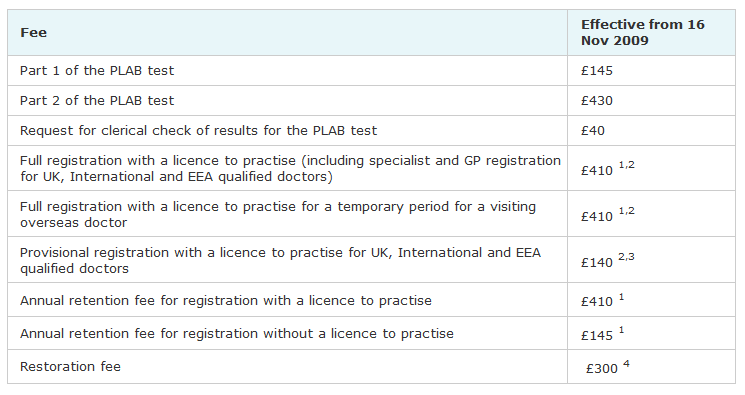Click the £140 provisional registration fee

click(597, 262)
